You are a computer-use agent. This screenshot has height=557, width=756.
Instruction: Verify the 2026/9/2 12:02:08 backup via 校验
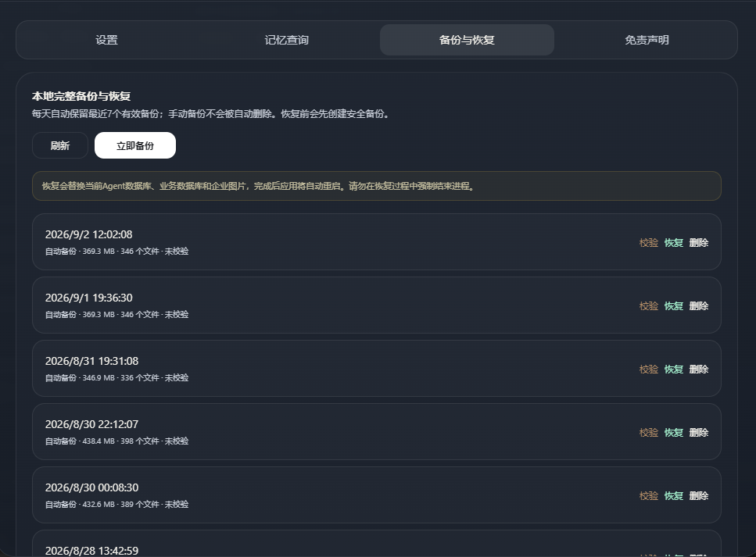648,243
